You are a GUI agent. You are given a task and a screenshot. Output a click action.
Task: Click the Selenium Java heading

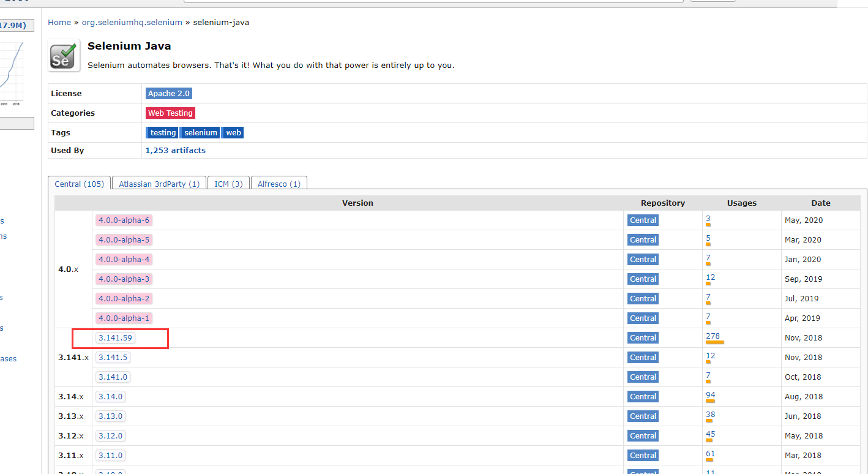pyautogui.click(x=129, y=46)
